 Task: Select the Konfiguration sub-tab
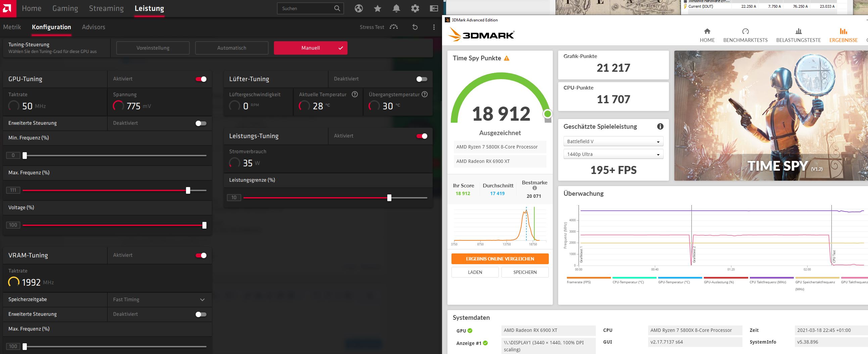pos(52,27)
